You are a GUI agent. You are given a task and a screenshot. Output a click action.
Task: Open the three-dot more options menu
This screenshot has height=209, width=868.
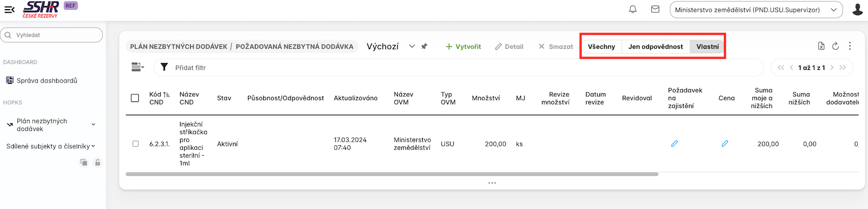point(850,46)
